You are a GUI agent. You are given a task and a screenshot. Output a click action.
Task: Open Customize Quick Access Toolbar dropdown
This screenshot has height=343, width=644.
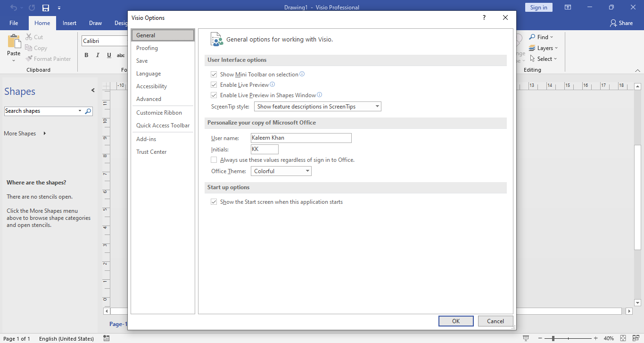coord(59,8)
